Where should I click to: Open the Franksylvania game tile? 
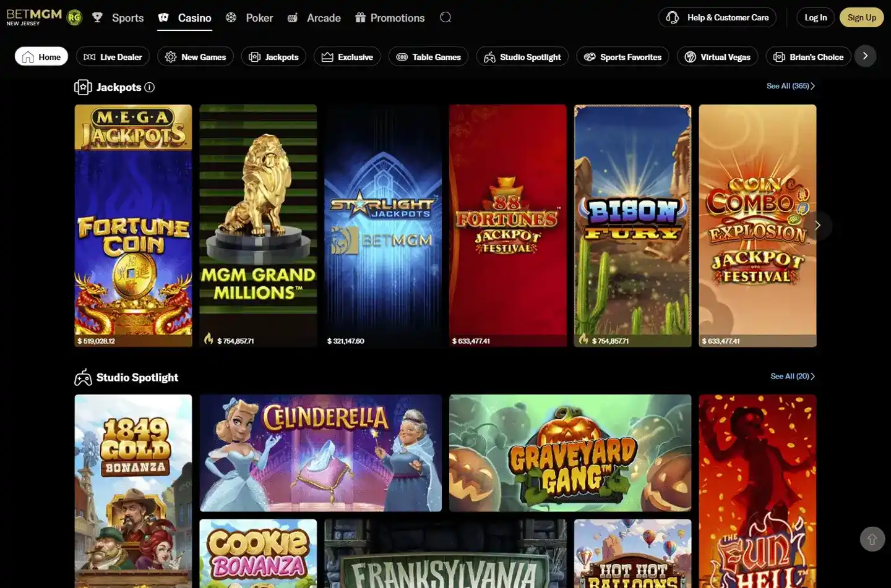click(445, 553)
